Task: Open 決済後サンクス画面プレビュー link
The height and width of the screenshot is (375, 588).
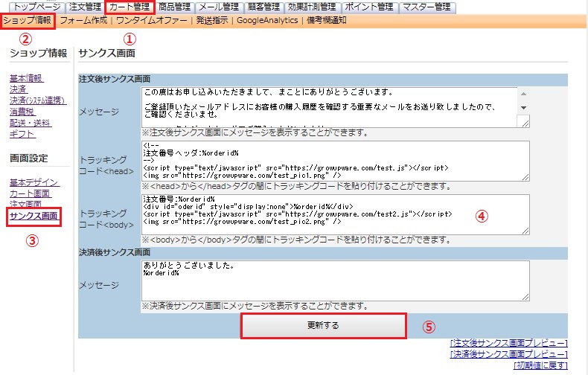Action: pyautogui.click(x=509, y=354)
